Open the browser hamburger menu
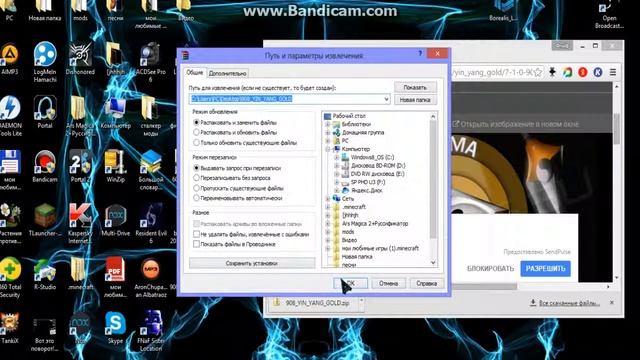The image size is (640, 360). (x=613, y=72)
